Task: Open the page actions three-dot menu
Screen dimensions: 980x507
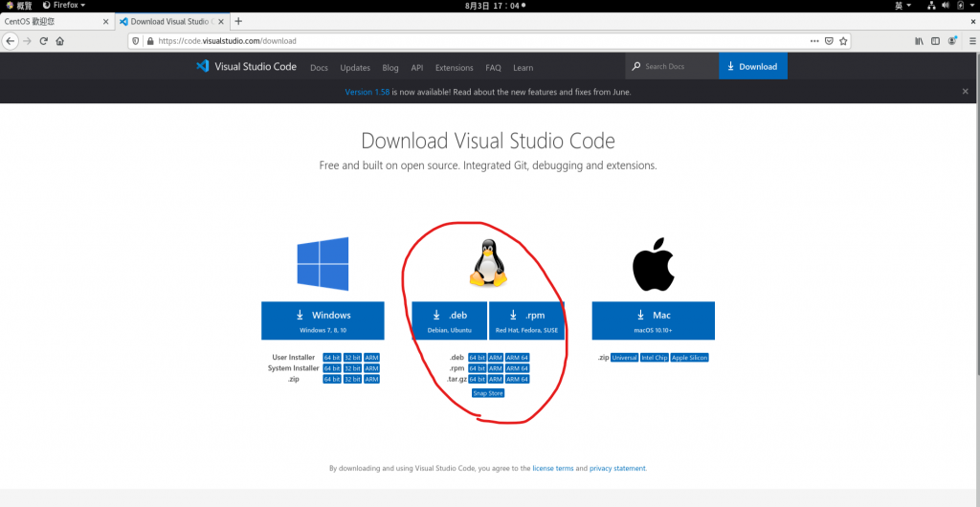Action: [x=814, y=41]
